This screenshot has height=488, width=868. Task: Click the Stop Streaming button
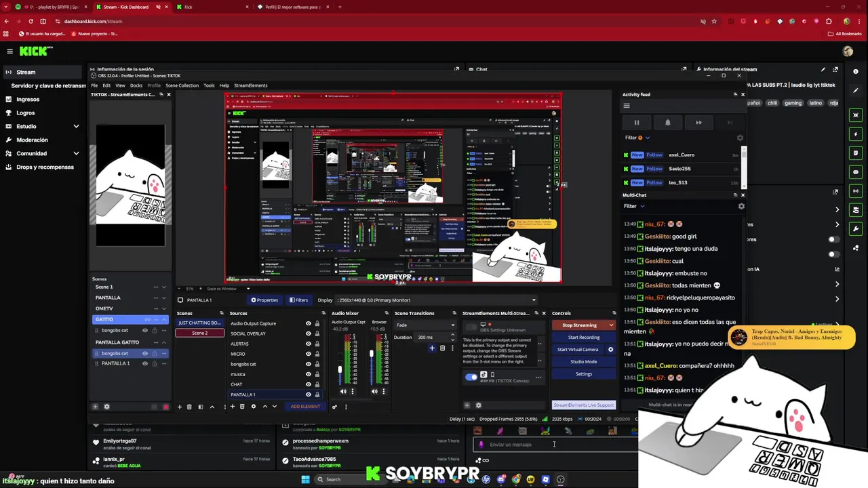(x=580, y=325)
